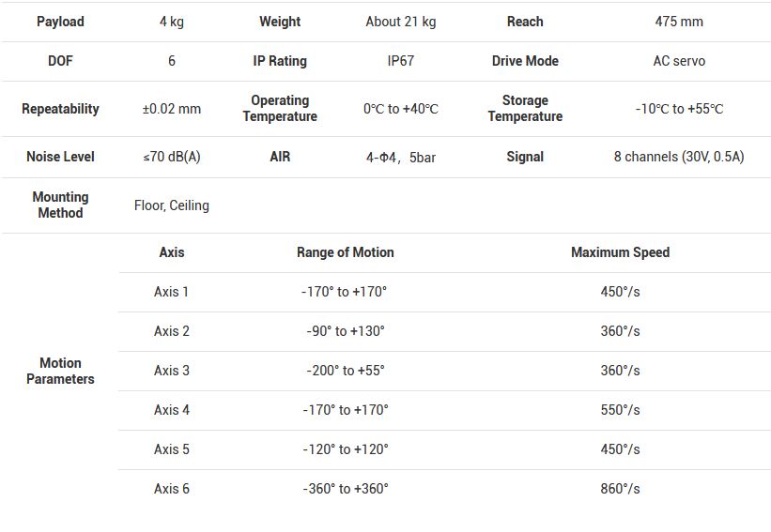Select the 'Axis 1' row label
The image size is (771, 532).
click(172, 292)
